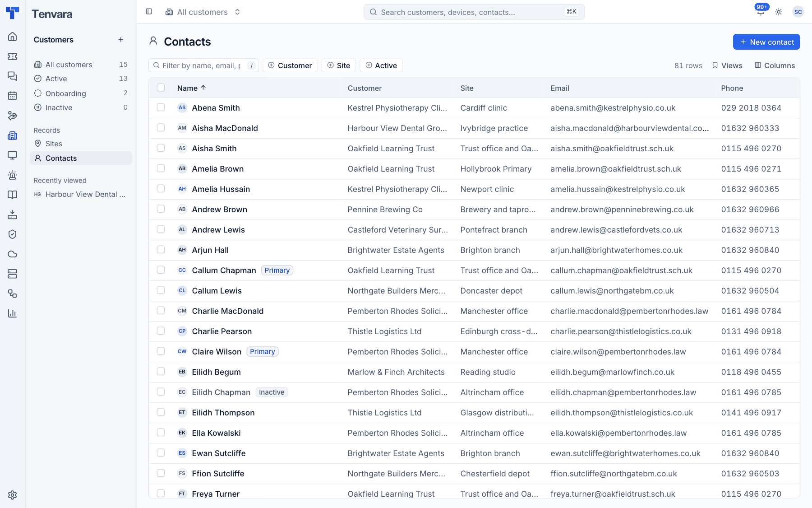Screen dimensions: 812x508
Task: Select the checkbox for Abena Smith
Action: pos(161,107)
